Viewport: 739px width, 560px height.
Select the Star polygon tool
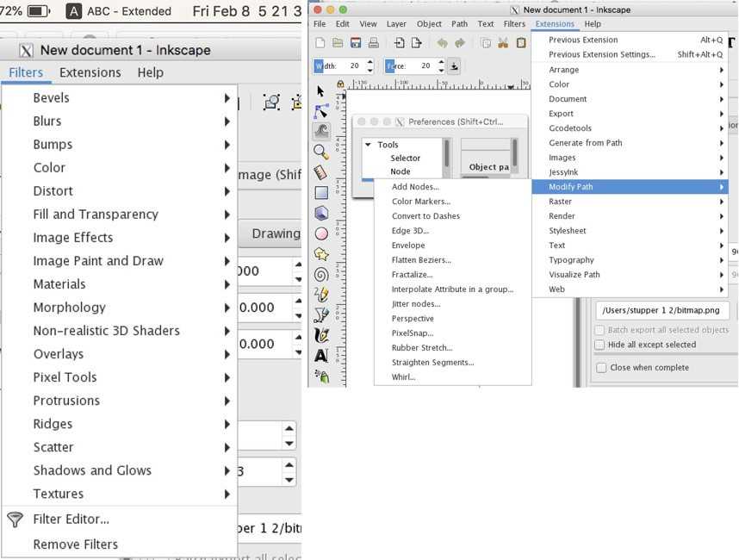pyautogui.click(x=321, y=254)
